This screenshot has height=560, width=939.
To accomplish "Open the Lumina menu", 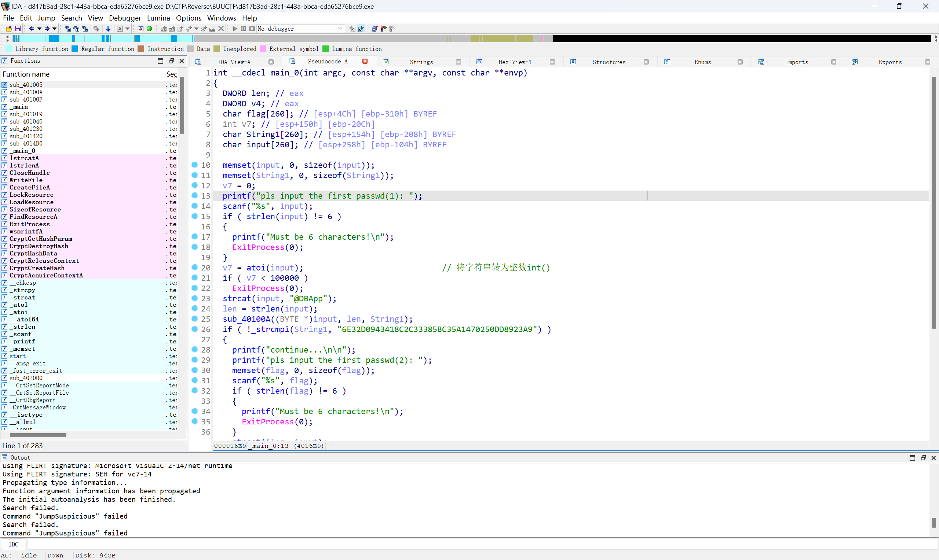I will (158, 18).
